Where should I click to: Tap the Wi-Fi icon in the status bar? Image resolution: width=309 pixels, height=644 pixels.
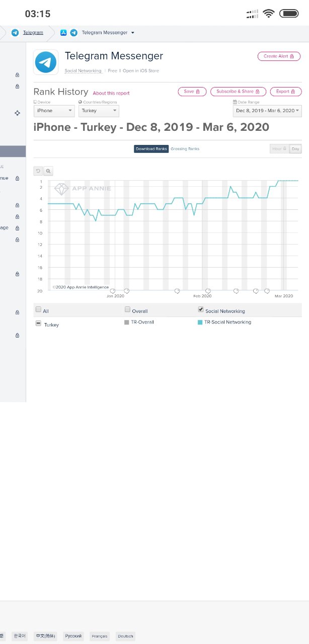[268, 14]
